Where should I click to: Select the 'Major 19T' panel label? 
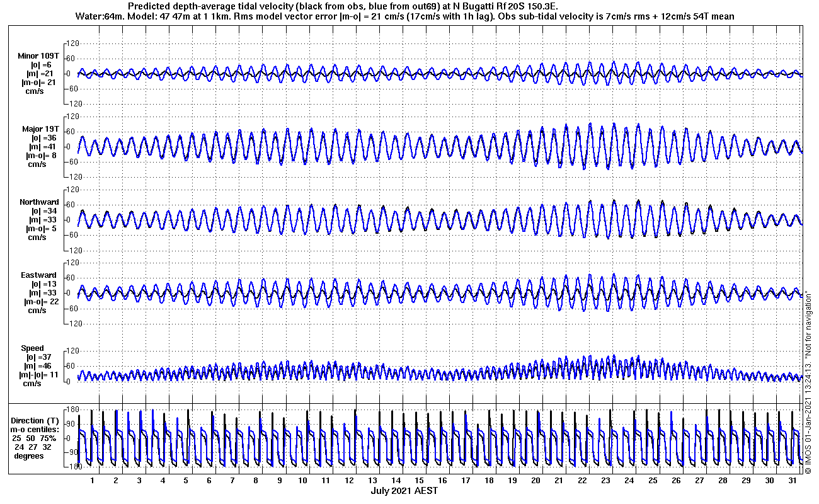coord(40,129)
